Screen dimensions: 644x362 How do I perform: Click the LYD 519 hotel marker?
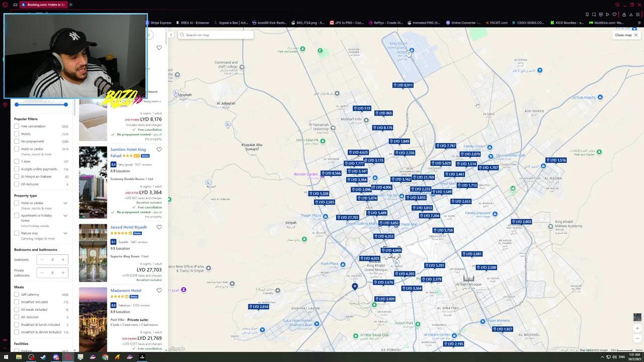click(x=362, y=109)
